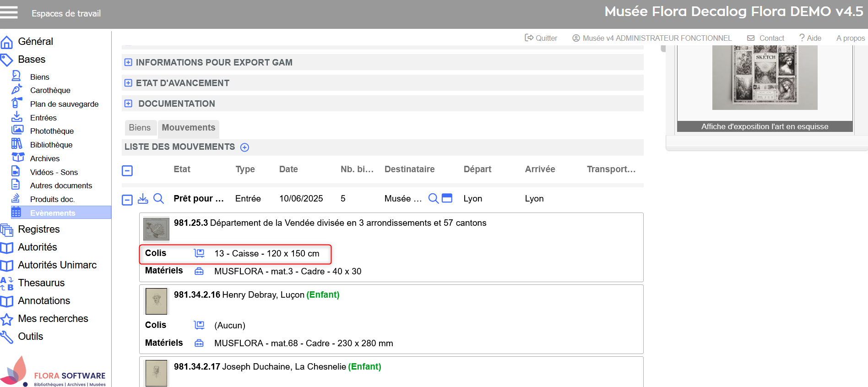Collapse the Prêt pour movement row

127,200
